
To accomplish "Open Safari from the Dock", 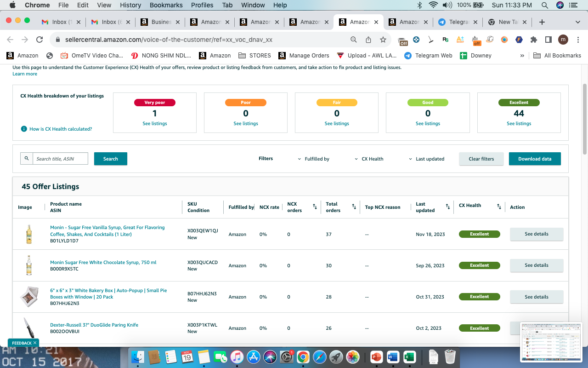I will coord(320,357).
